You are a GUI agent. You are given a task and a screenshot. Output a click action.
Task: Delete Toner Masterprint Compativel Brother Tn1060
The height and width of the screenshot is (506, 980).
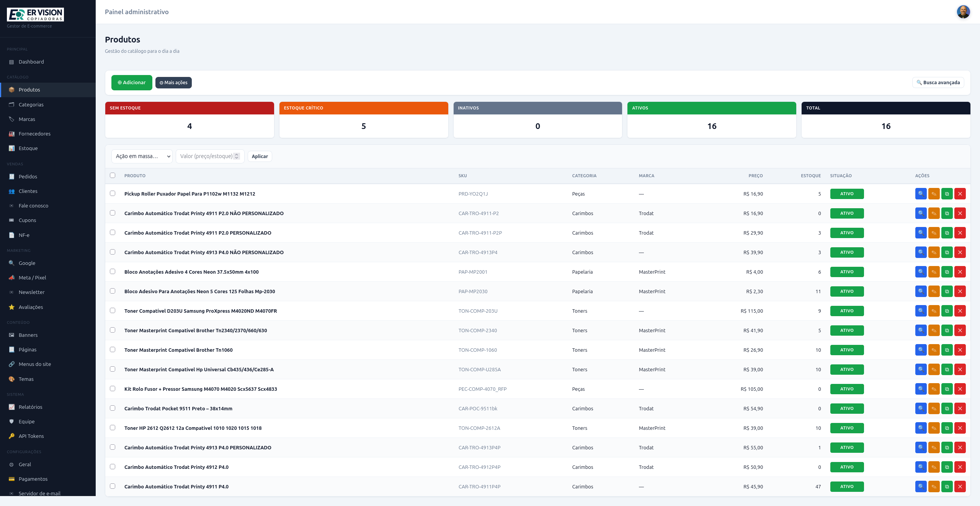tap(960, 350)
